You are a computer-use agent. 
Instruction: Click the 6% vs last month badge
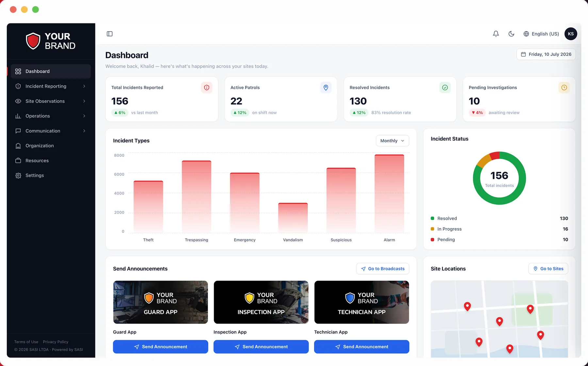pyautogui.click(x=120, y=113)
